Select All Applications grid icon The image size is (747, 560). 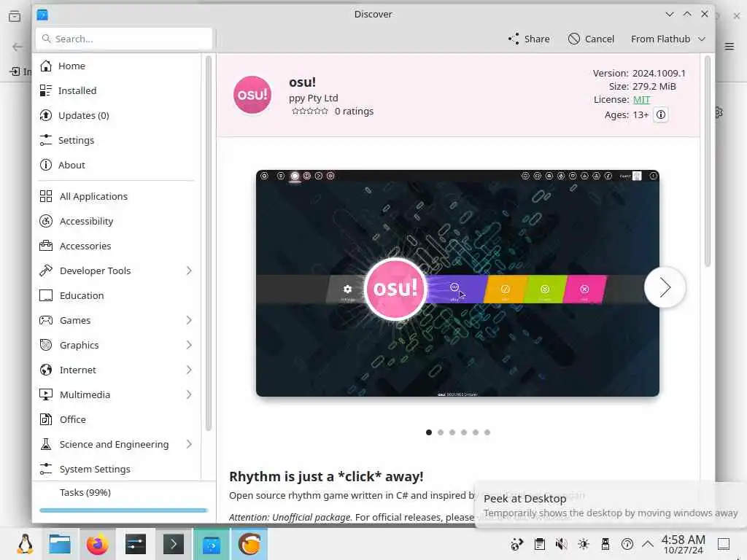(46, 196)
